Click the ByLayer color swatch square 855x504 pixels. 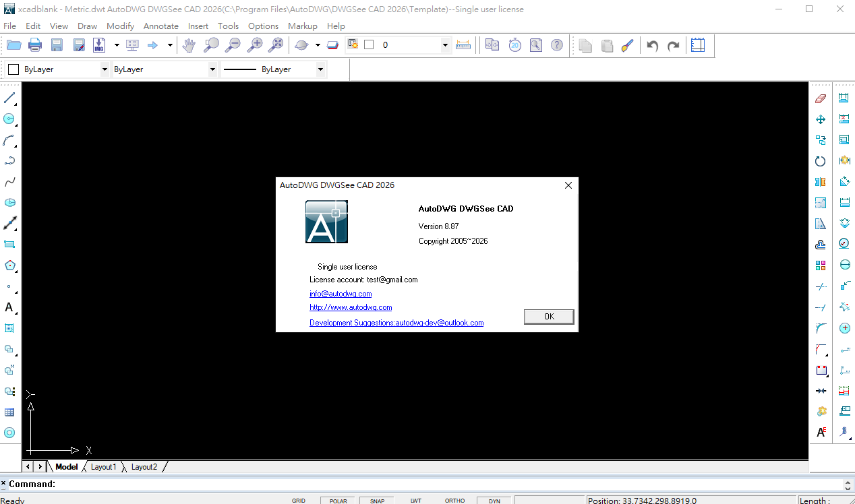coord(13,69)
